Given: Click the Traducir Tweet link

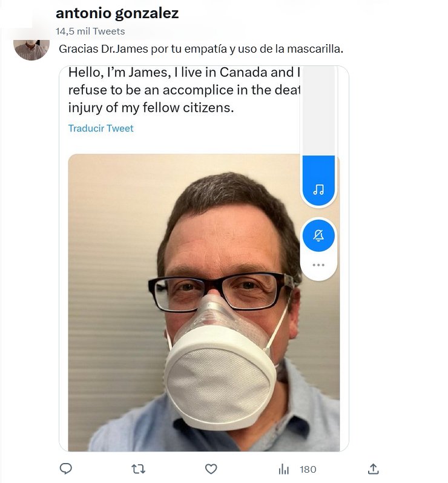Looking at the screenshot, I should pos(100,128).
